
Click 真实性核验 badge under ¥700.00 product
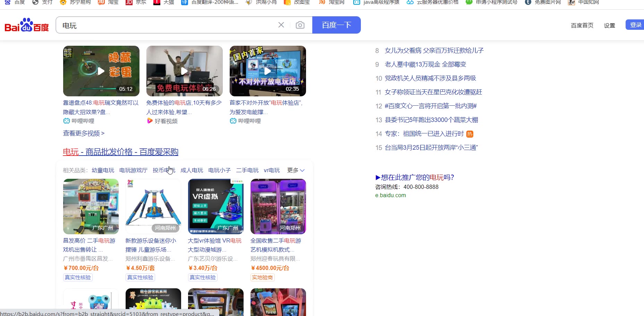pyautogui.click(x=78, y=277)
